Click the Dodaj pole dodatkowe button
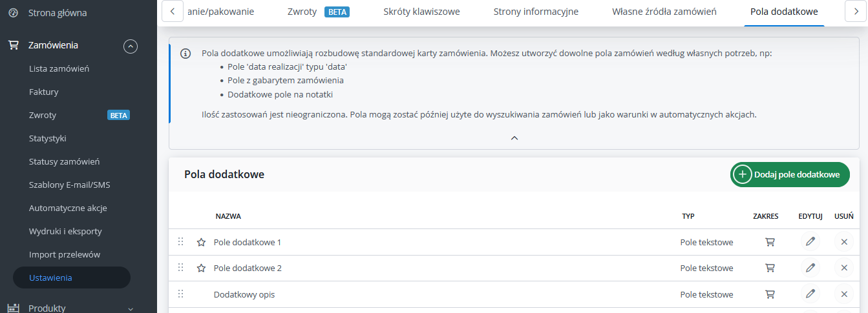 pos(790,174)
